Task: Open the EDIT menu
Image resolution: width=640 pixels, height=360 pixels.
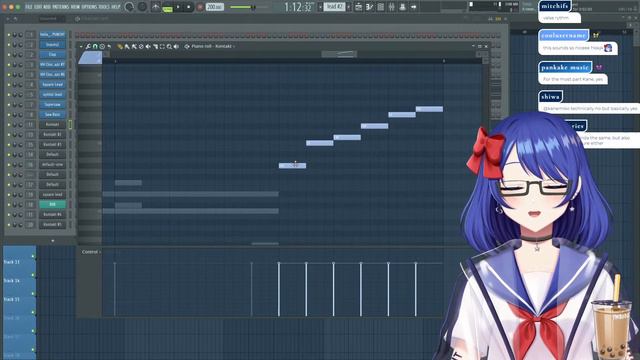Action: click(38, 7)
